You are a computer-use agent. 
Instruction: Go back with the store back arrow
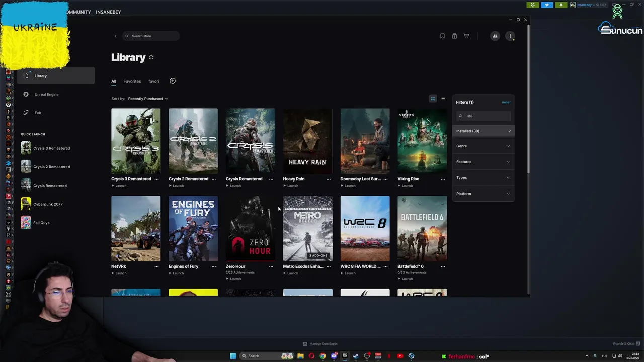pos(115,36)
